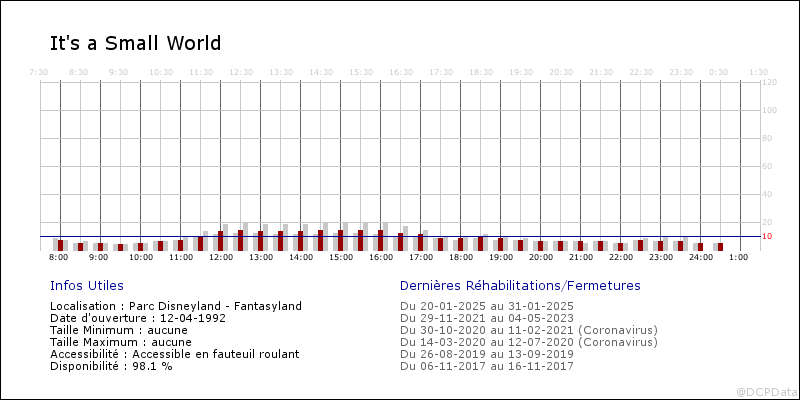Click the closure Du 06-11-2017 au 16-11-2017
This screenshot has width=800, height=400.
[487, 366]
